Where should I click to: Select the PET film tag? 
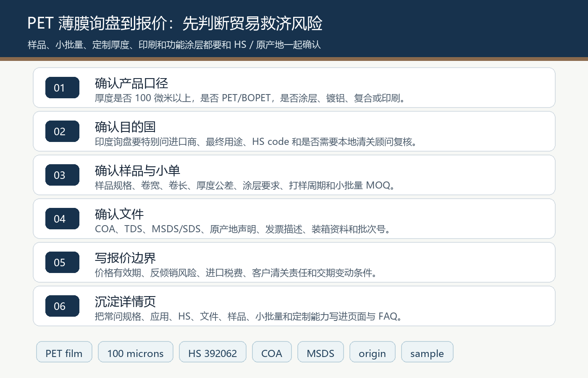coord(64,352)
